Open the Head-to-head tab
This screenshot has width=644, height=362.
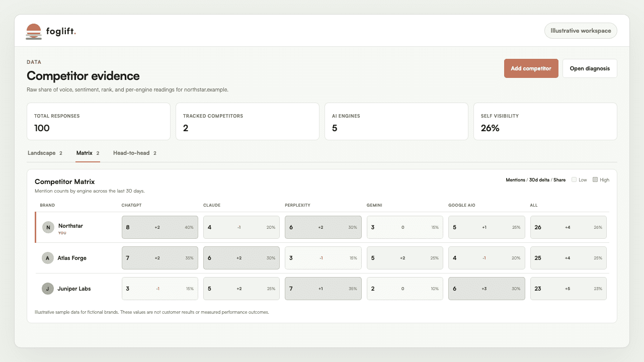pos(134,153)
